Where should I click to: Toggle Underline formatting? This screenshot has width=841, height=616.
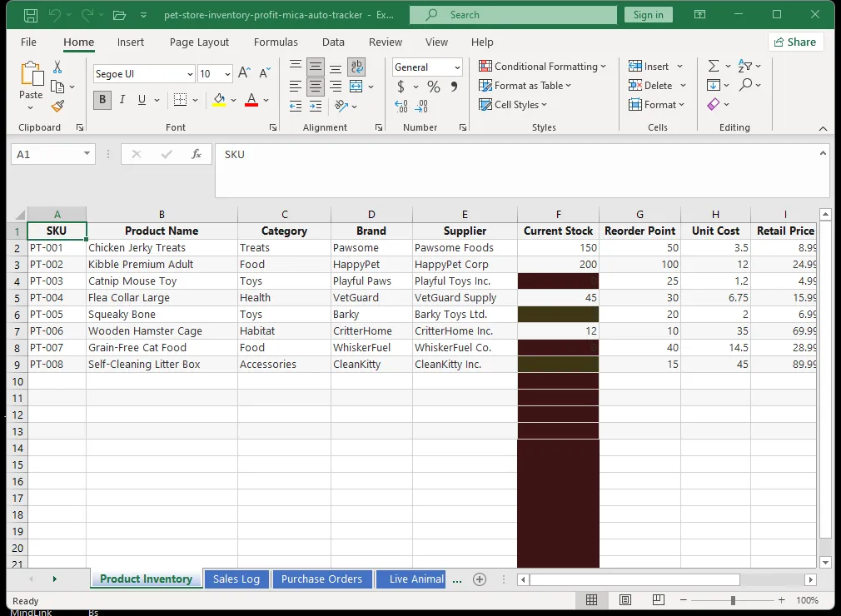point(142,100)
